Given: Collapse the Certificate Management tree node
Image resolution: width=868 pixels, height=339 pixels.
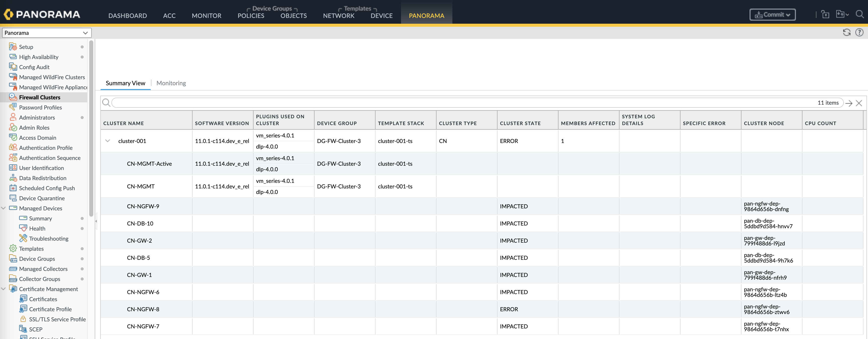Looking at the screenshot, I should pos(3,289).
